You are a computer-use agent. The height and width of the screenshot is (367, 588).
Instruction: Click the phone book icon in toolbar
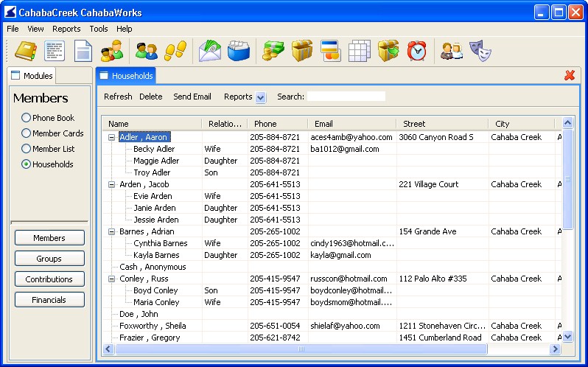(26, 51)
